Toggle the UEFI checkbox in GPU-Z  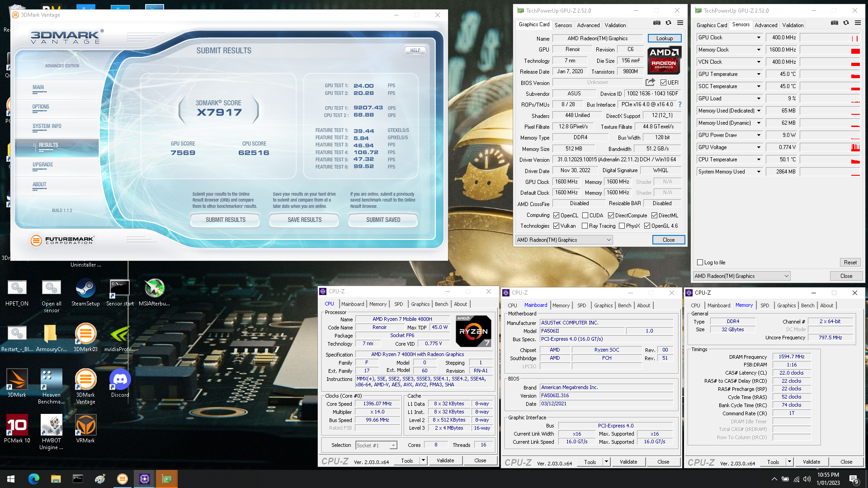663,83
